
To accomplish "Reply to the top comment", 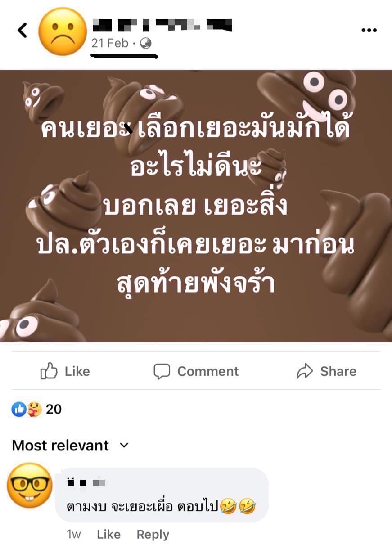I will [x=153, y=535].
